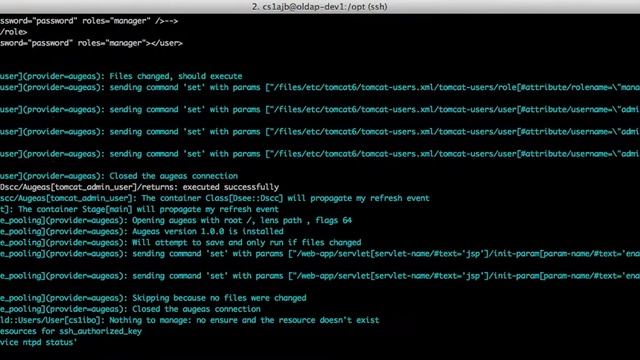Image resolution: width=640 pixels, height=360 pixels.
Task: Click line ending 'roles="manager"></user>'
Action: [x=91, y=43]
